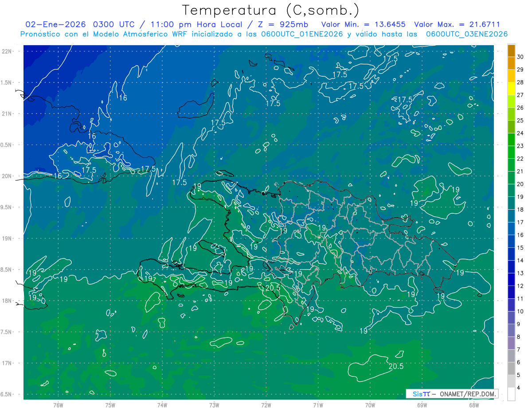Click "11:00 pm Hora Local" in the header
The height and width of the screenshot is (411, 532).
(196, 24)
